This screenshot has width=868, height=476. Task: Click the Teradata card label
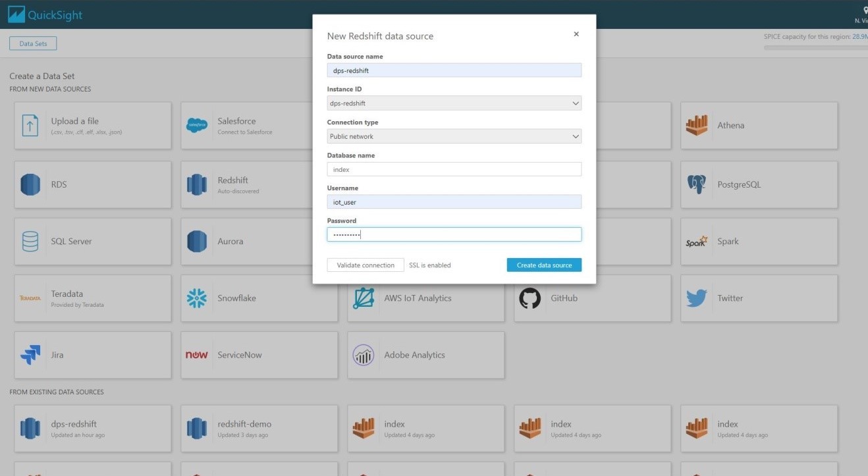click(67, 294)
